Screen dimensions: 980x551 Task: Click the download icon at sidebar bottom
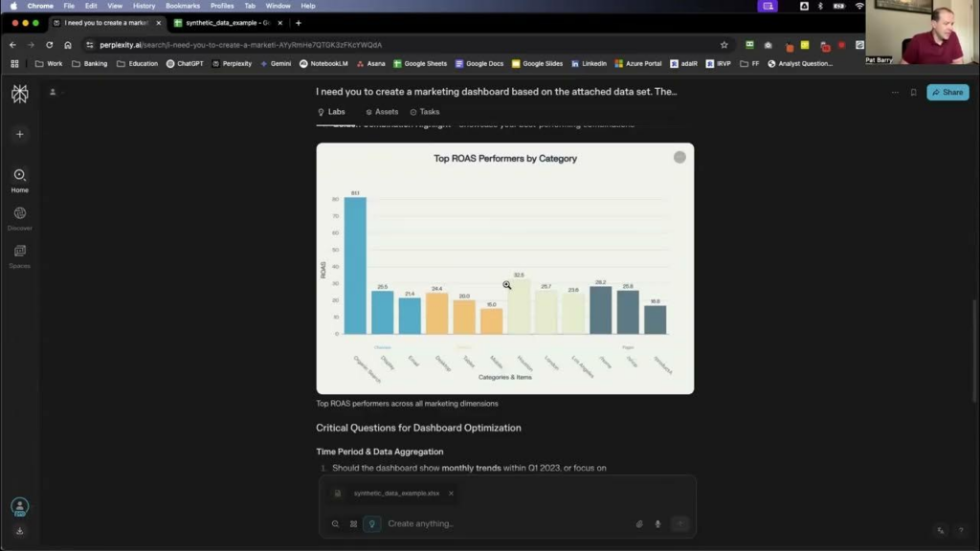pyautogui.click(x=19, y=531)
